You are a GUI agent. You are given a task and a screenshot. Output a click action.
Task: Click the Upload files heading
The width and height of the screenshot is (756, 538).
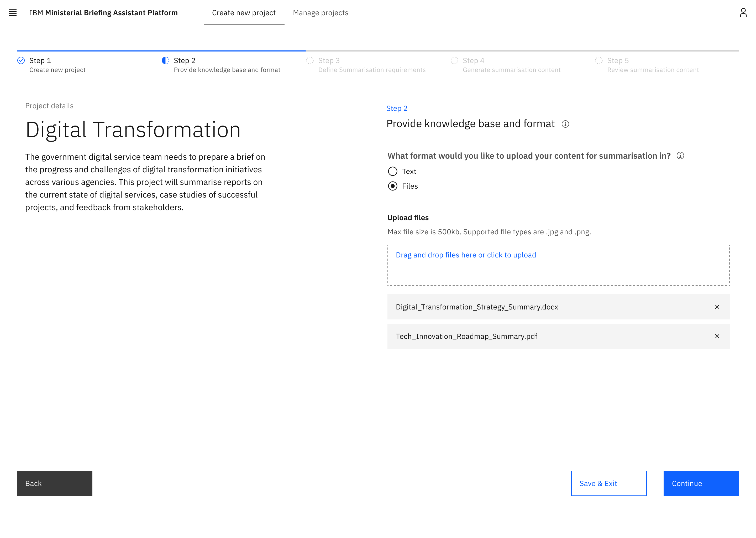coord(408,218)
